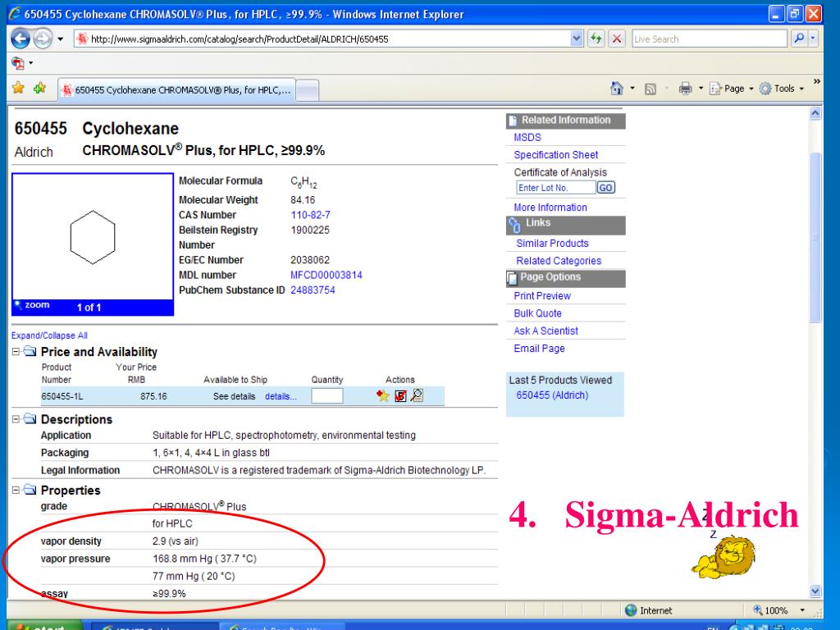Open the Page menu
840x630 pixels.
point(731,89)
